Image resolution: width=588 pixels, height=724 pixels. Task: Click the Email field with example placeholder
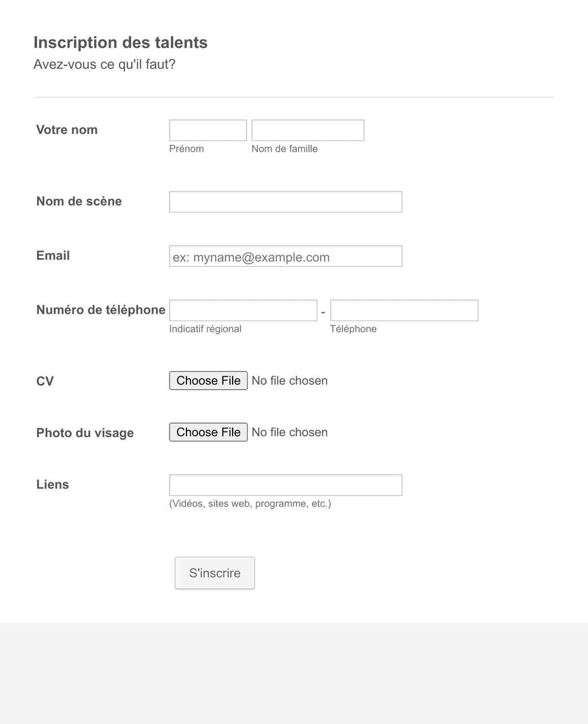[285, 256]
